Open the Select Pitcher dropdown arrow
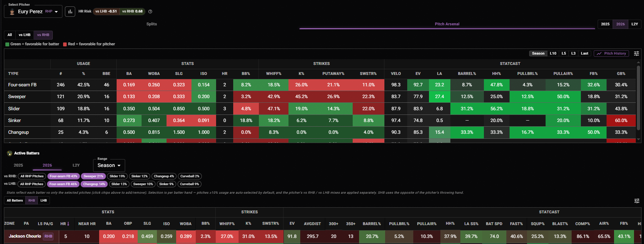The width and height of the screenshot is (644, 244). pos(56,12)
